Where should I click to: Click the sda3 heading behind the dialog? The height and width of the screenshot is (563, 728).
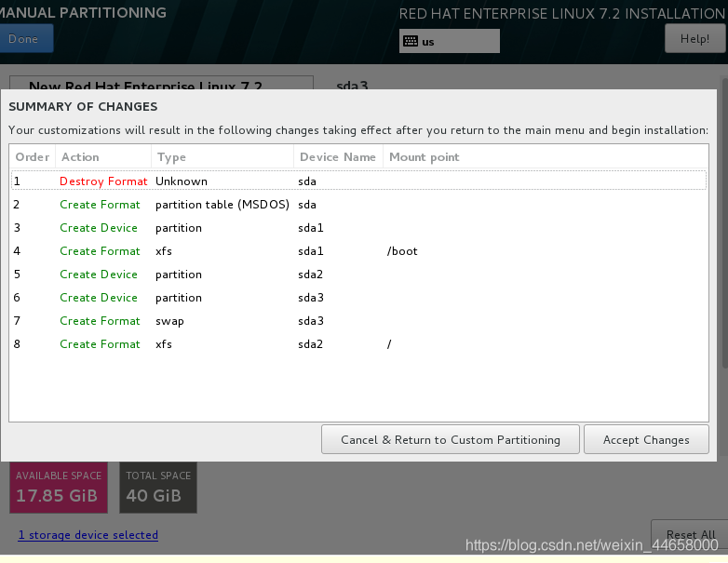click(x=352, y=85)
